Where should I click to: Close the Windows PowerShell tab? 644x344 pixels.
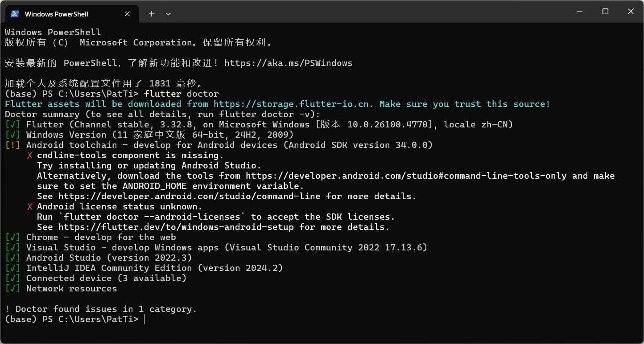[127, 14]
